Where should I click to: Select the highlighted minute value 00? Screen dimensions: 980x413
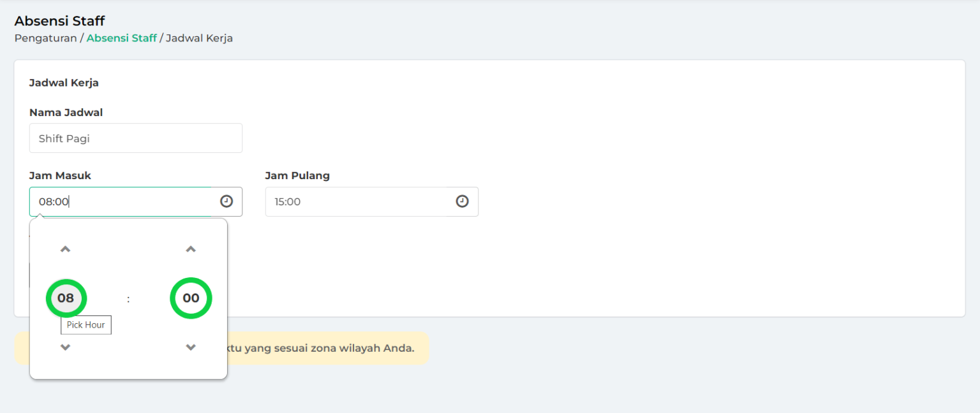[190, 298]
